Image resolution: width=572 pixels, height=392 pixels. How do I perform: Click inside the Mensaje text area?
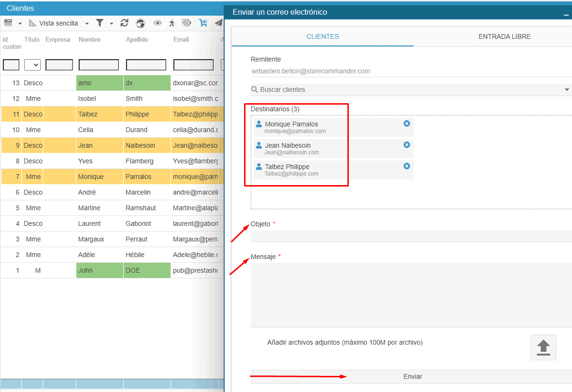(x=410, y=294)
